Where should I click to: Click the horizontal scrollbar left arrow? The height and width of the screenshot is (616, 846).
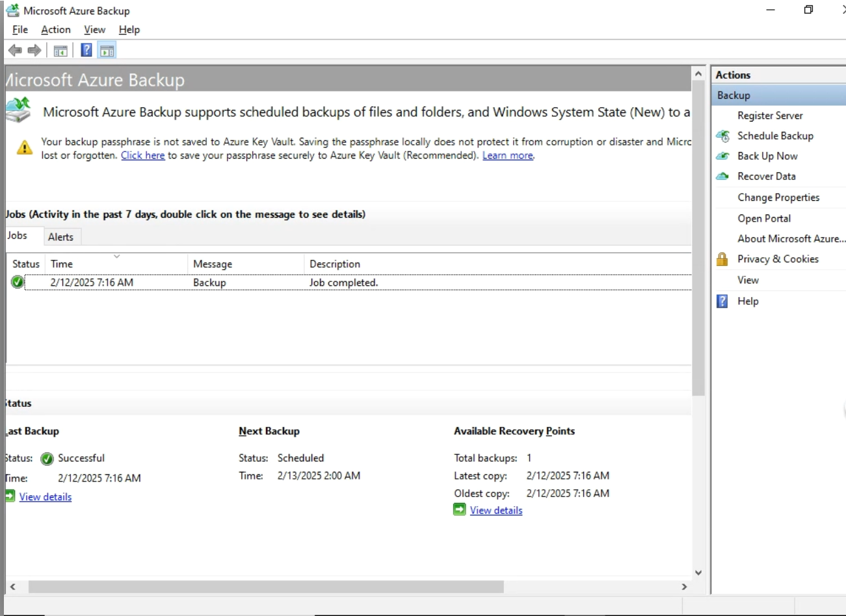pos(12,587)
